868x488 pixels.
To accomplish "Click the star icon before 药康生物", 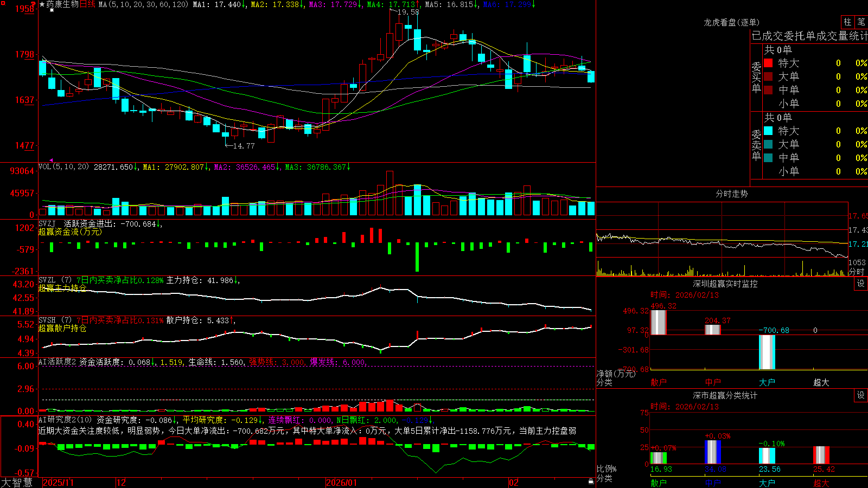I will [42, 4].
